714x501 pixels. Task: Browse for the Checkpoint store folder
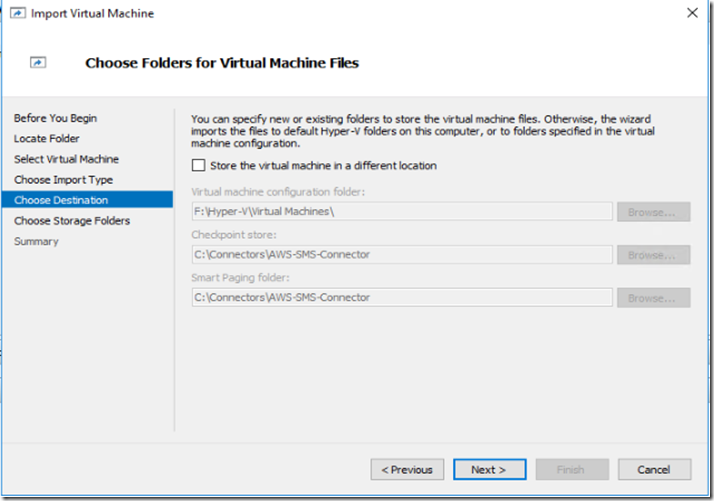[653, 255]
